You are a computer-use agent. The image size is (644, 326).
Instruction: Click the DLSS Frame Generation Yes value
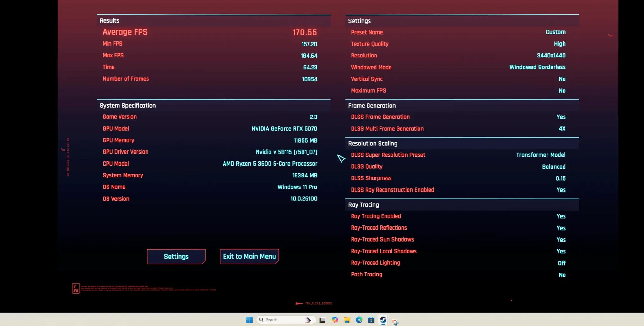pos(561,117)
